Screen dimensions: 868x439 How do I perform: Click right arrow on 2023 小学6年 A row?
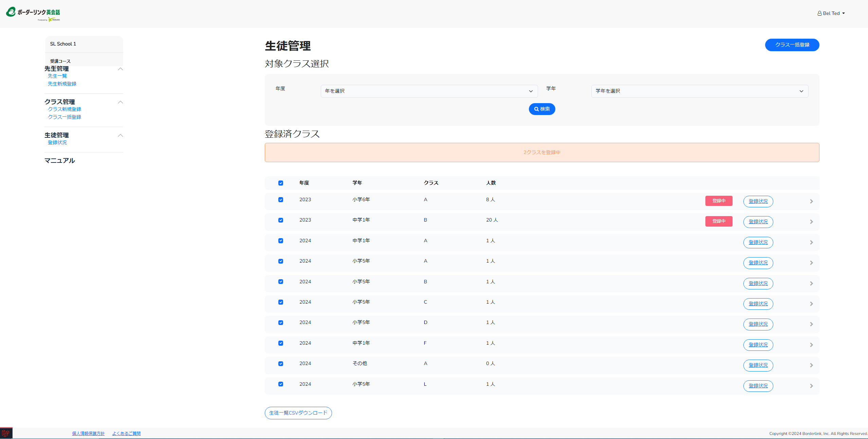(811, 202)
